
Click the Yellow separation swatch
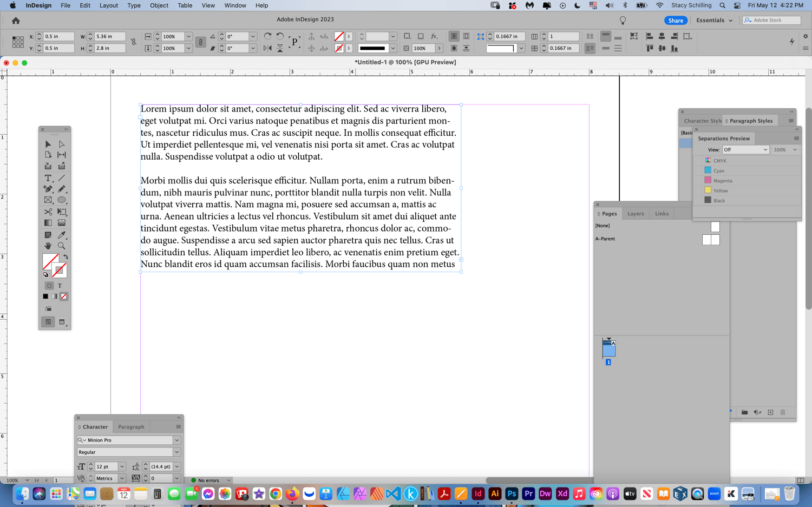(x=708, y=190)
